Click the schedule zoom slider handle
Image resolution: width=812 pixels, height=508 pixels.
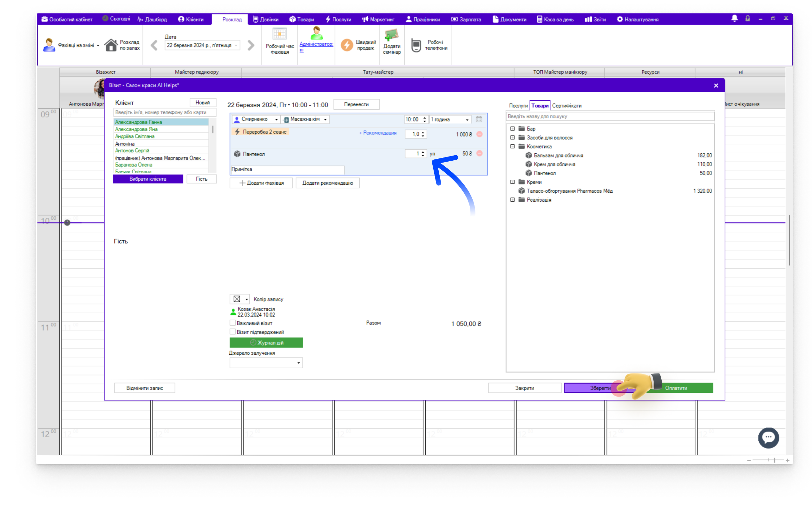coord(774,460)
